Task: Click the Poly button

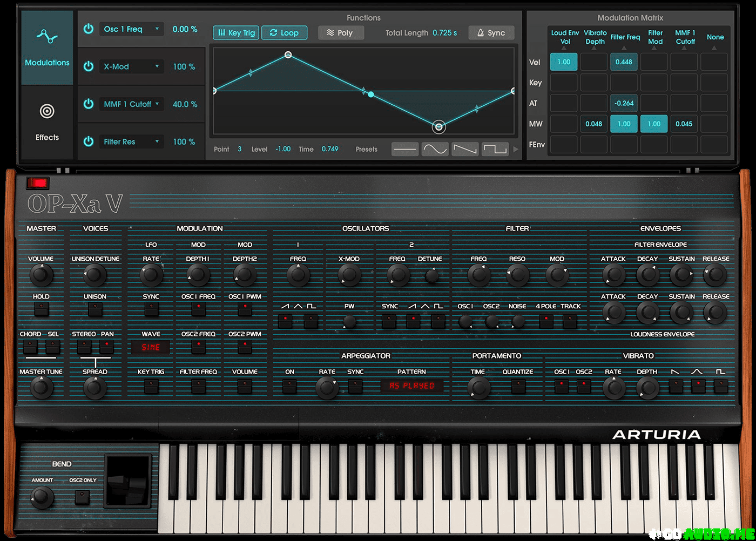Action: coord(340,33)
